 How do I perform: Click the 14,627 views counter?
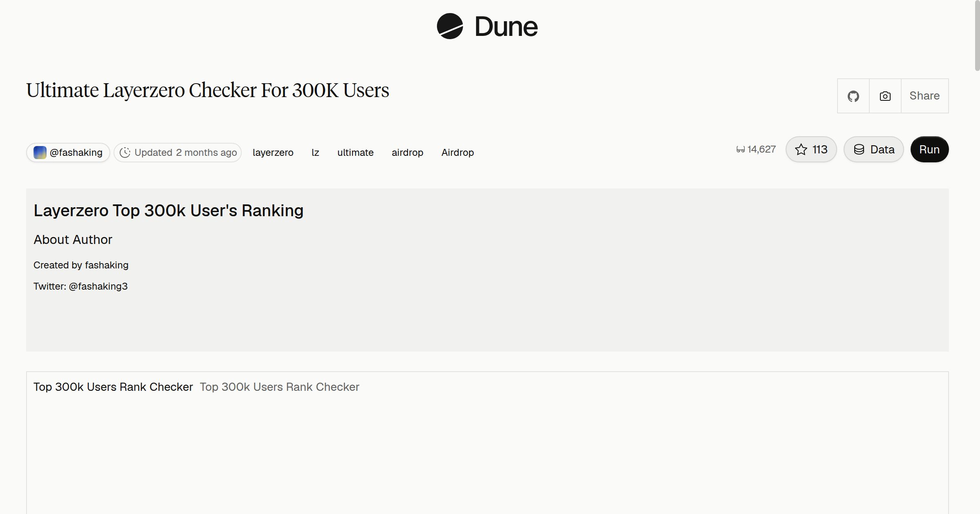click(756, 149)
